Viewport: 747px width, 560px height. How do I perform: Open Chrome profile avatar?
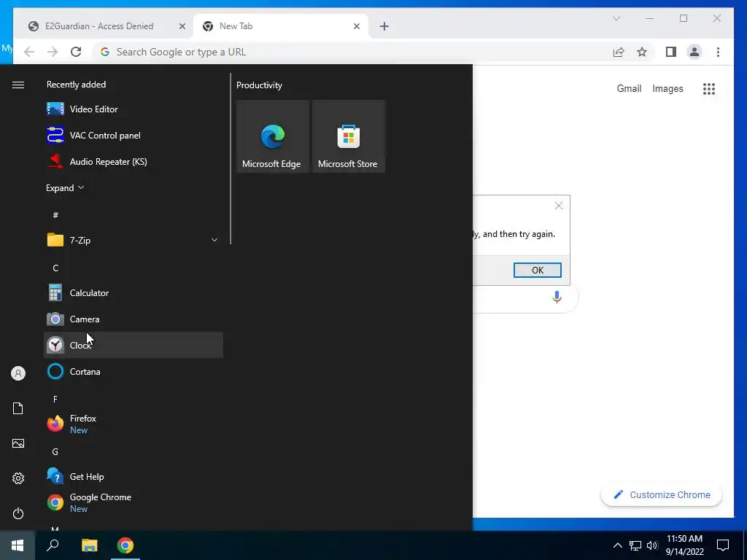694,52
